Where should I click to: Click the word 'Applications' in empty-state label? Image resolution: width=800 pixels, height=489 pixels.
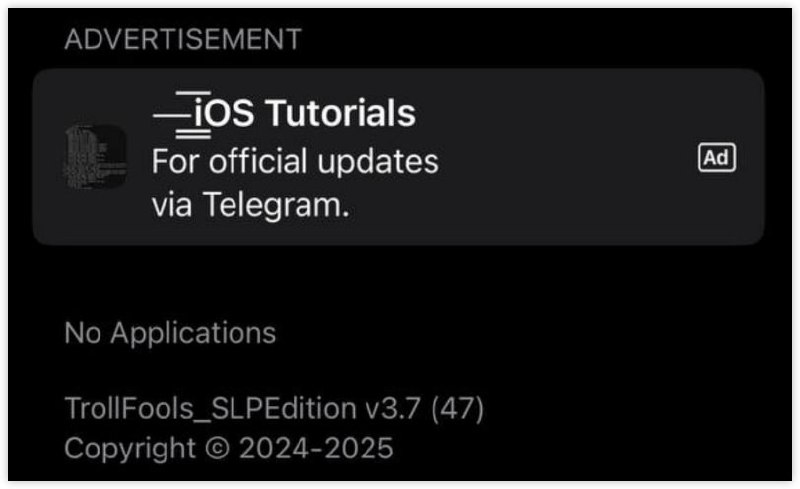tap(193, 333)
